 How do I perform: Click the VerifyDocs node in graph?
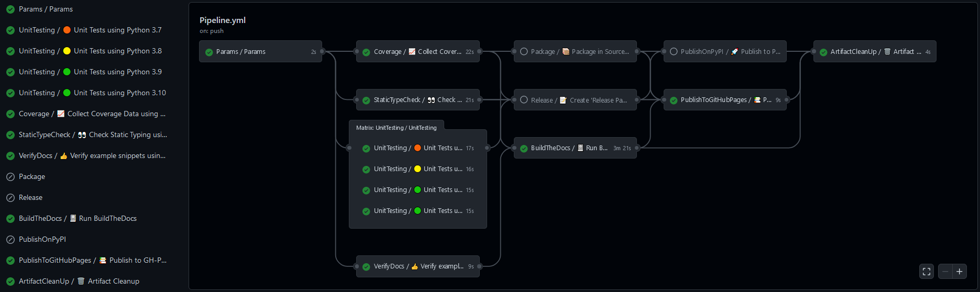418,266
